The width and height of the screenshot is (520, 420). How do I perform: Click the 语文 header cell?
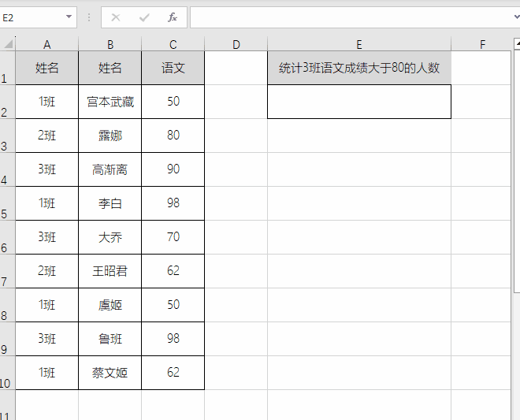(x=173, y=68)
